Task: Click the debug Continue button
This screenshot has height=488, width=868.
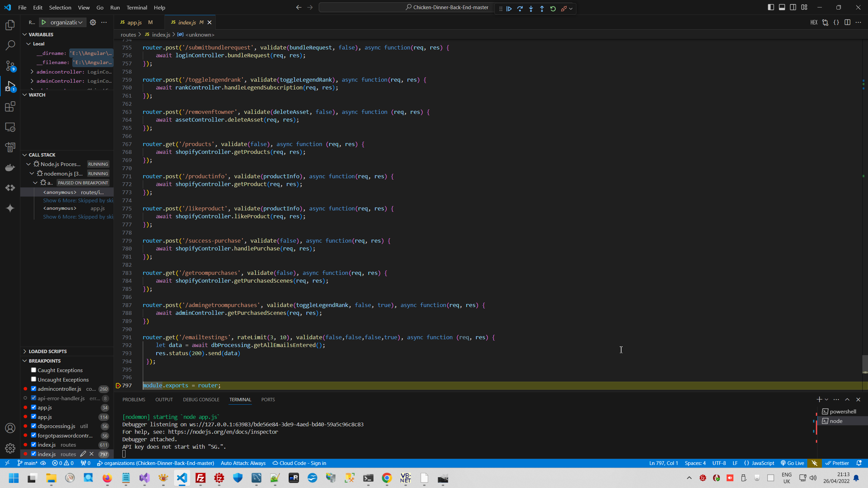Action: click(509, 9)
